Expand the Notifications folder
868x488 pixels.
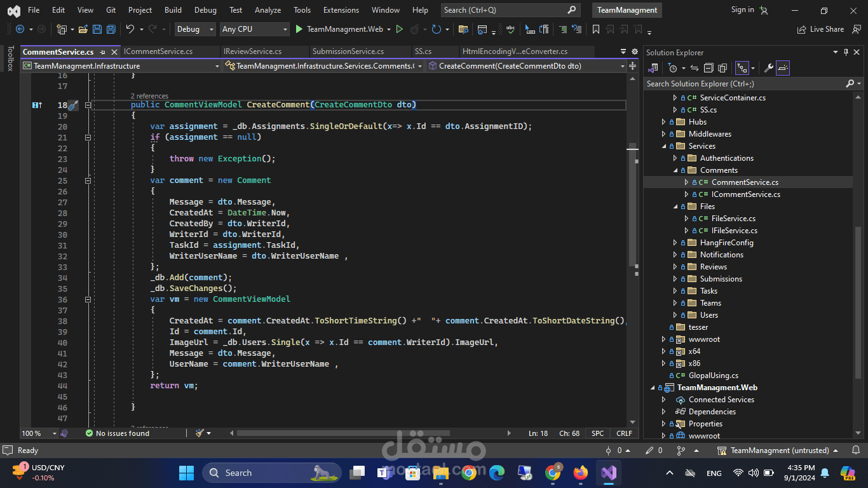(x=675, y=255)
